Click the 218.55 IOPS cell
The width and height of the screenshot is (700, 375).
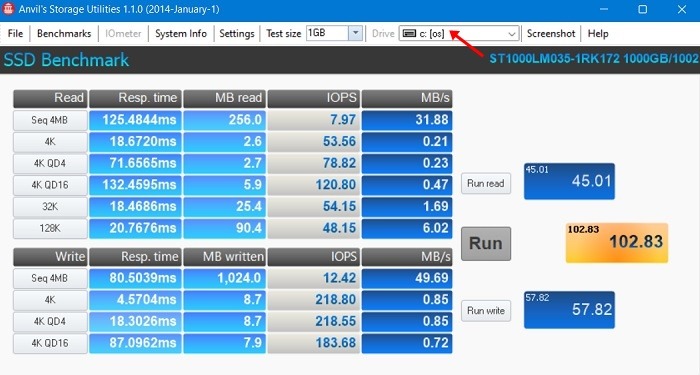click(313, 321)
